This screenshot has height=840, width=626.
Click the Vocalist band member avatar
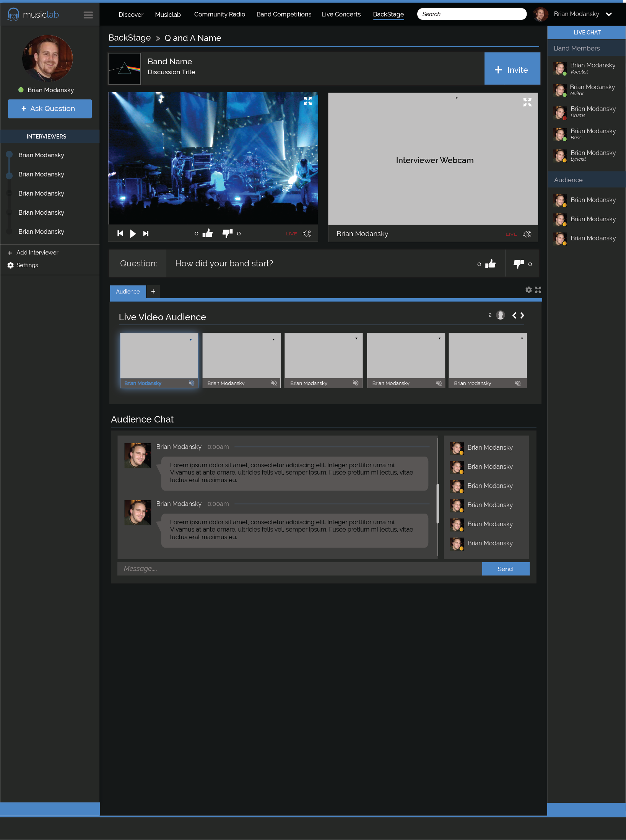[560, 69]
